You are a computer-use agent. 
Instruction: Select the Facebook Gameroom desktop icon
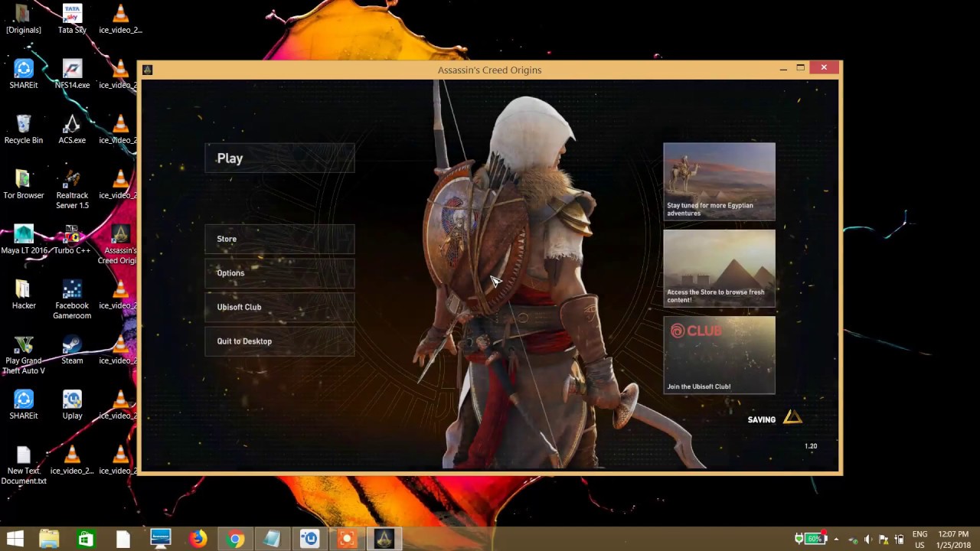pos(72,299)
